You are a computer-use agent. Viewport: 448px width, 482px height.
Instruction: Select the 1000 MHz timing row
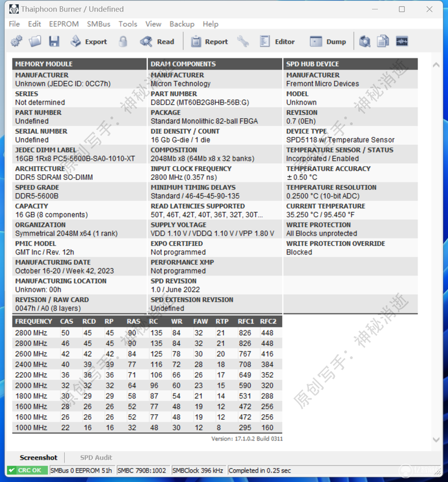(x=147, y=428)
